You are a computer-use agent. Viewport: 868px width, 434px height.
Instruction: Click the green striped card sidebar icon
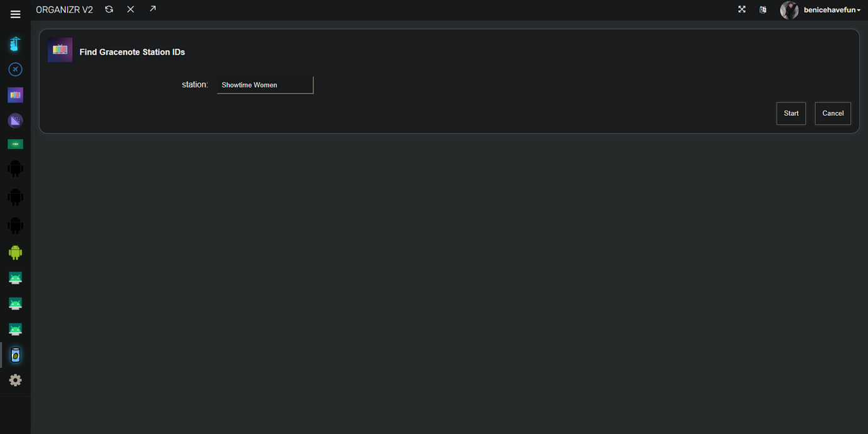click(x=15, y=143)
